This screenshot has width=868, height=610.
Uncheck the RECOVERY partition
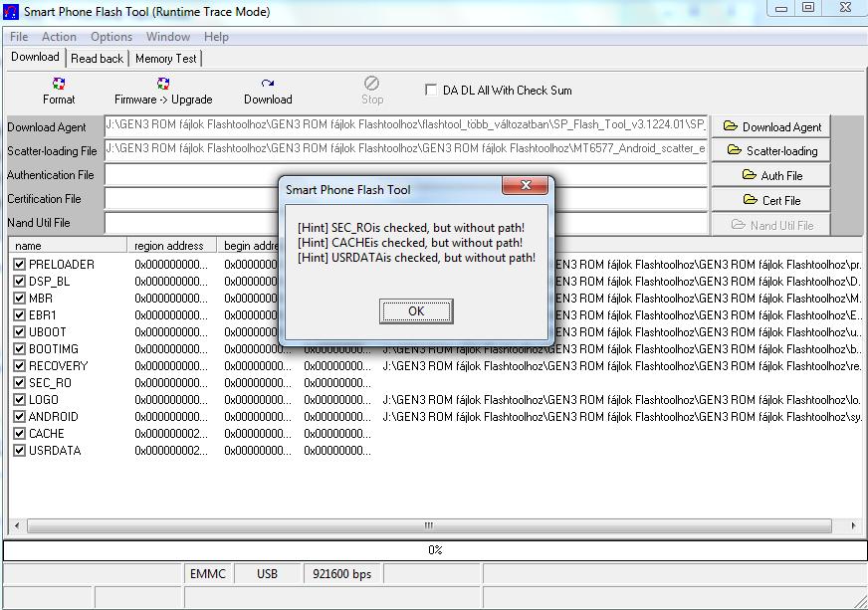19,366
